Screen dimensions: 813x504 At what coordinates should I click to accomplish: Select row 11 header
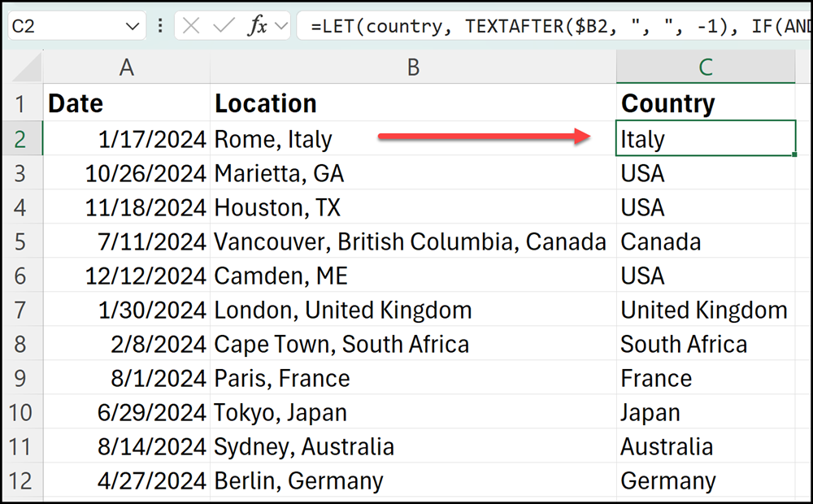click(x=21, y=447)
